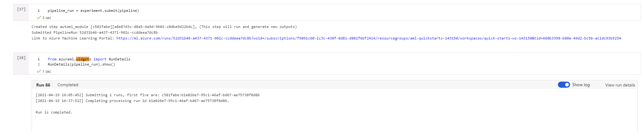Click the Completed status text
The image size is (644, 132).
(68, 85)
